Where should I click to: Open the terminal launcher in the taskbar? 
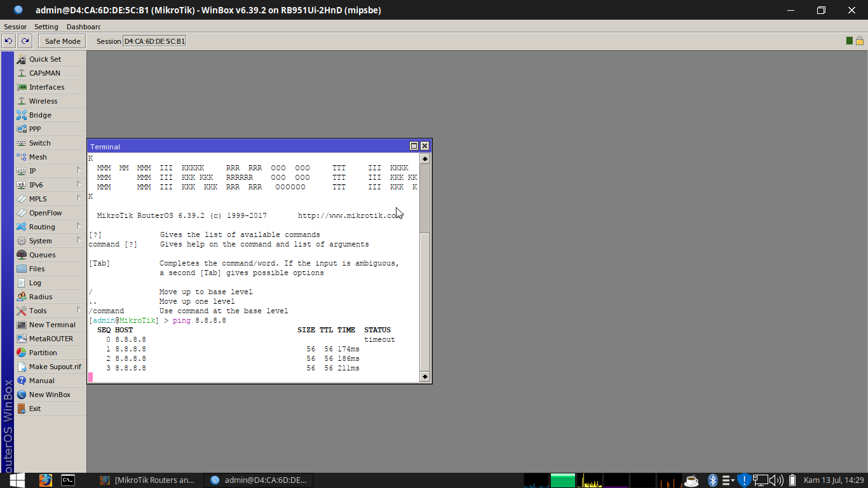pyautogui.click(x=68, y=480)
